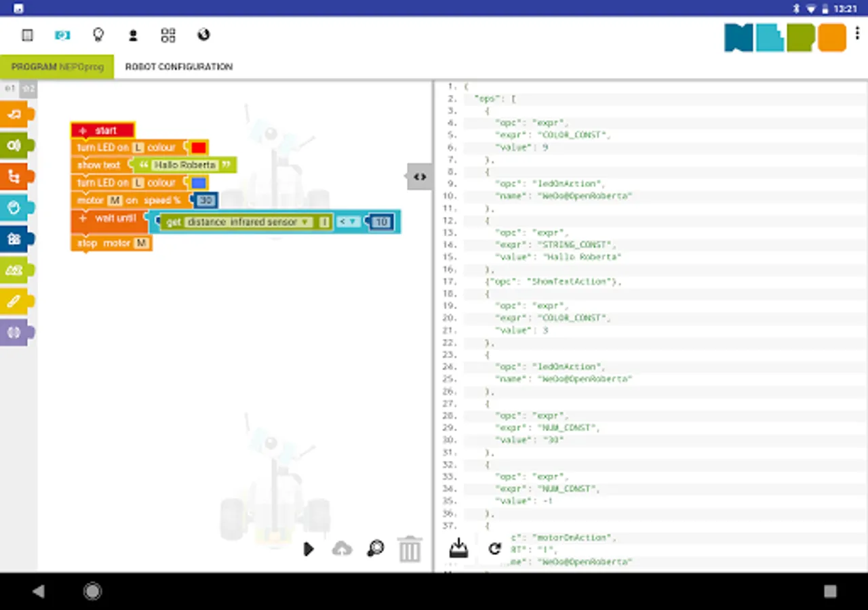Open the less-than comparison operator dropdown
Screen dimensions: 868x610
pos(347,222)
